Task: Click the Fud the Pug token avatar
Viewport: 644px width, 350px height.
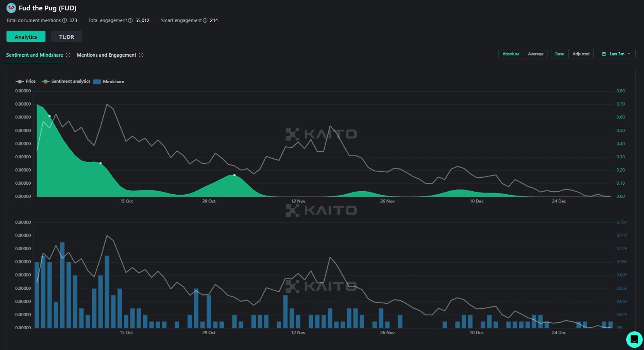Action: [x=11, y=8]
